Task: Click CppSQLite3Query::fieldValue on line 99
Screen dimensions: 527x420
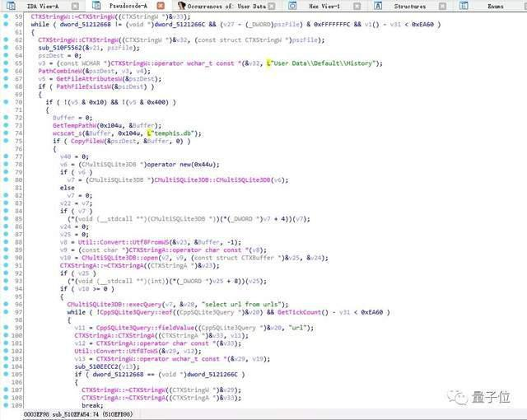Action: click(x=145, y=328)
